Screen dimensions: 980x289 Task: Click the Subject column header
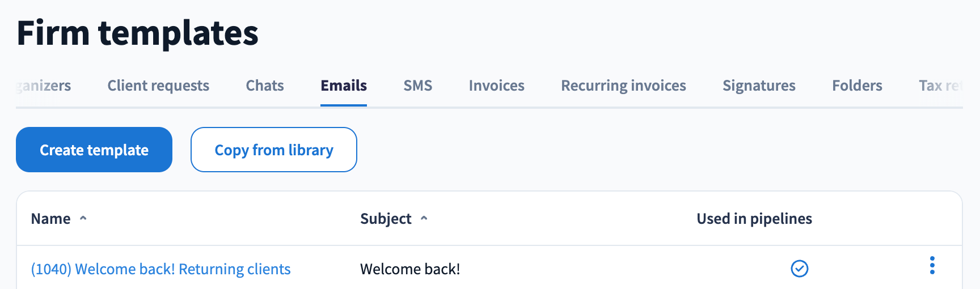[x=386, y=219]
